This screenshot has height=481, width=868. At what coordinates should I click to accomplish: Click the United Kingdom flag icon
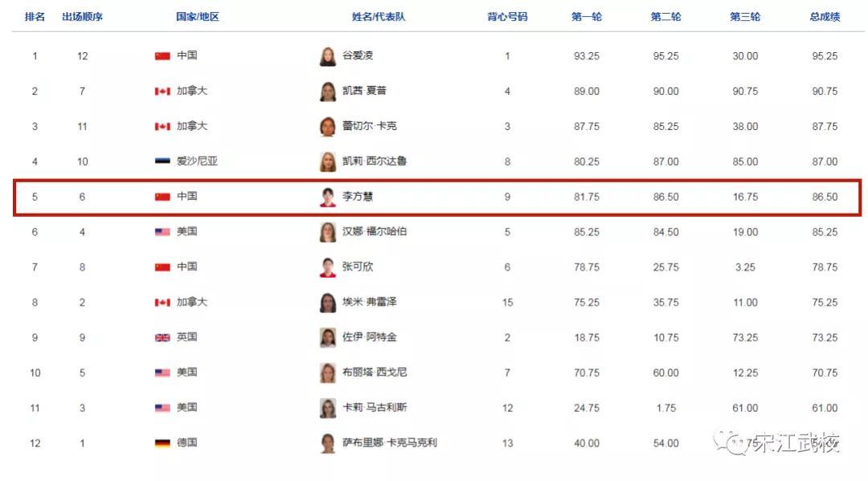pos(162,337)
